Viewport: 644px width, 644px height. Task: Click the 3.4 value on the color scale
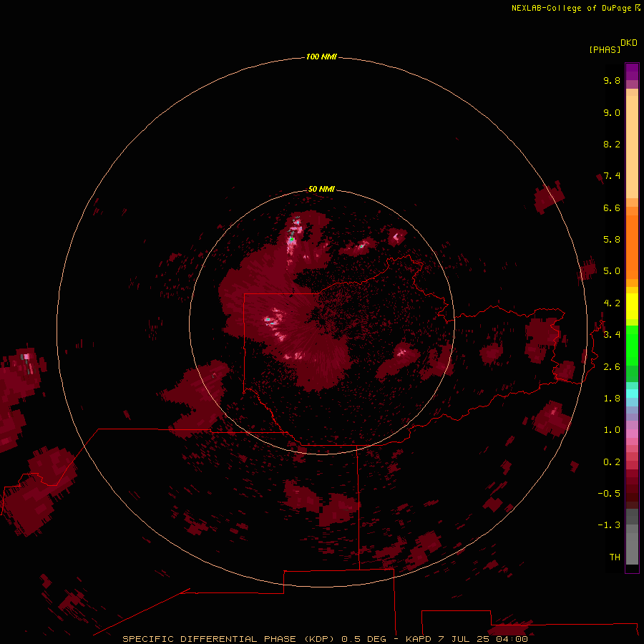point(612,335)
